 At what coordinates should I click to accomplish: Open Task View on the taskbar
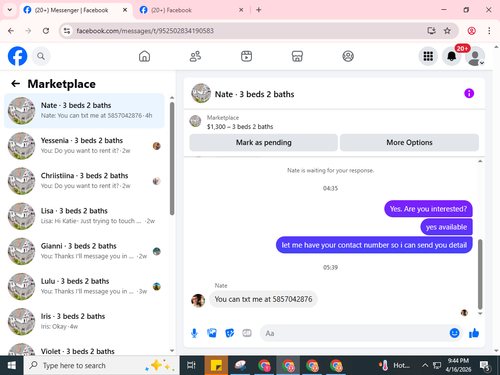191,365
